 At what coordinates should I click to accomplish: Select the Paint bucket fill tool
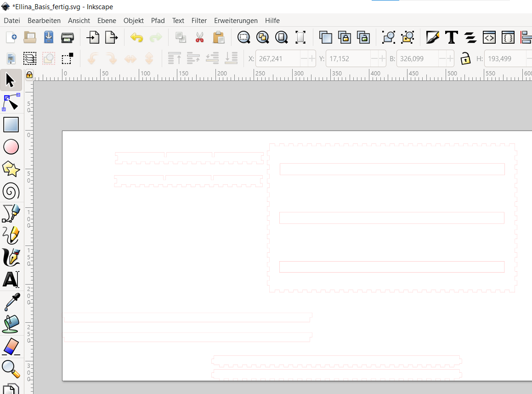(x=11, y=325)
